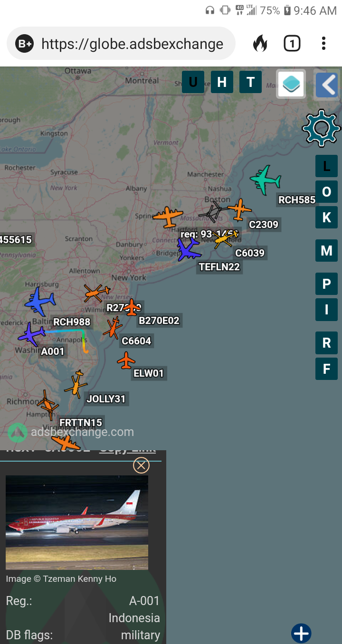Zoom in with plus button

pyautogui.click(x=302, y=633)
